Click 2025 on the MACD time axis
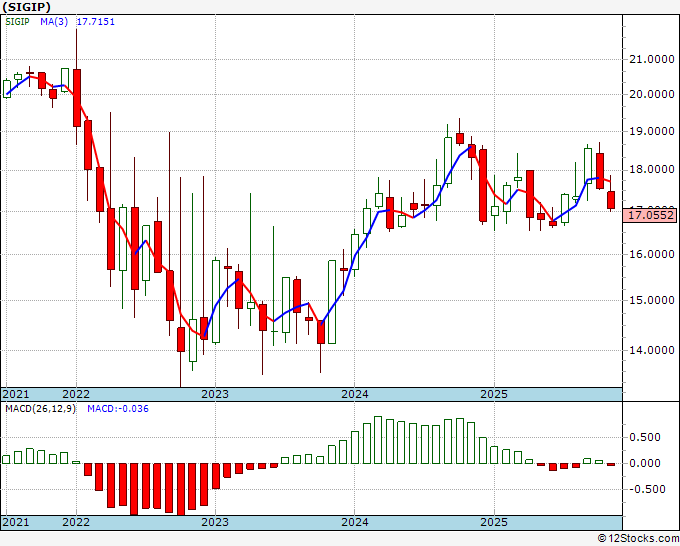The height and width of the screenshot is (546, 680). pos(494,522)
